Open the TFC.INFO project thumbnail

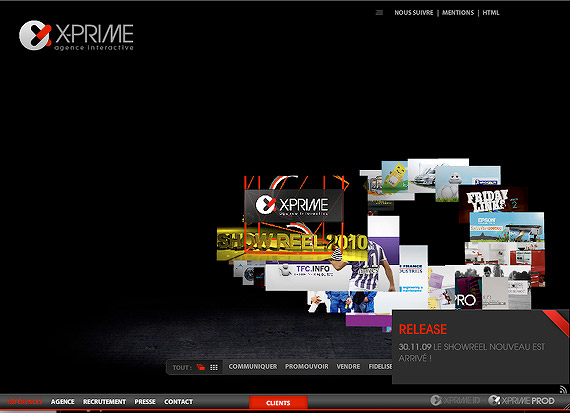click(307, 276)
